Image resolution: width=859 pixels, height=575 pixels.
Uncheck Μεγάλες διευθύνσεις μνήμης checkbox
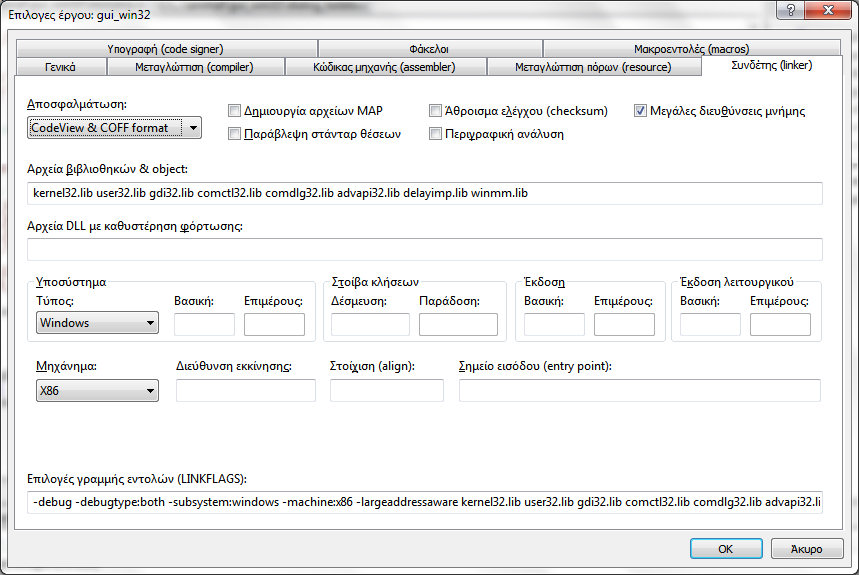[x=640, y=111]
